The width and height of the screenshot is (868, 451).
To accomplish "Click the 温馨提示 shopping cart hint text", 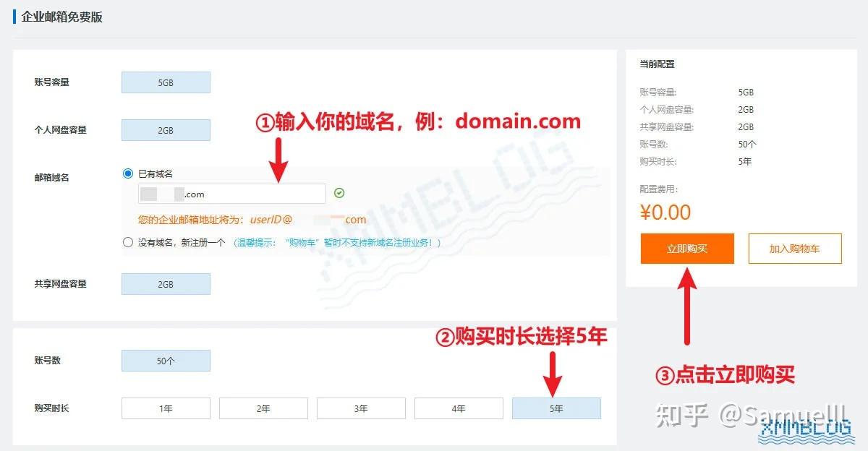I will click(337, 243).
